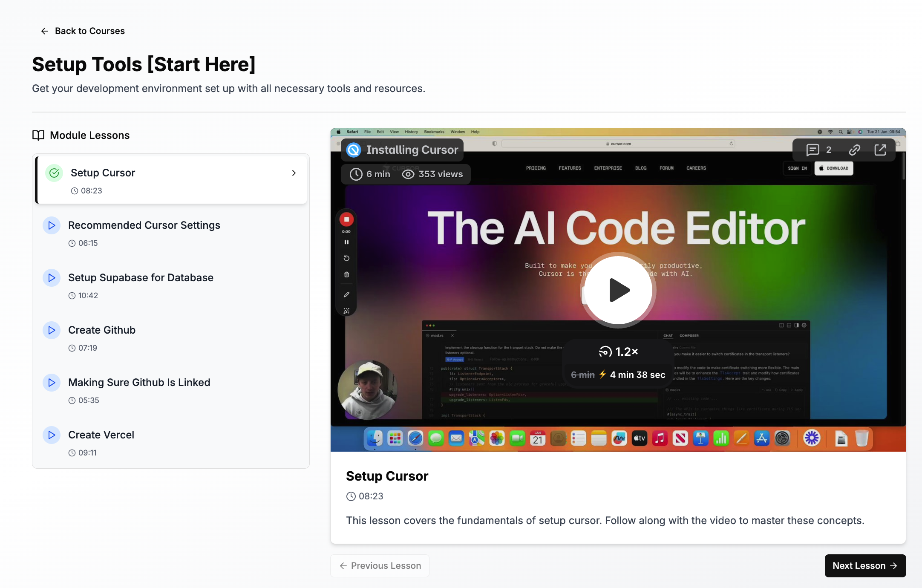This screenshot has height=588, width=922.
Task: Click the Next Lesson button
Action: (865, 566)
